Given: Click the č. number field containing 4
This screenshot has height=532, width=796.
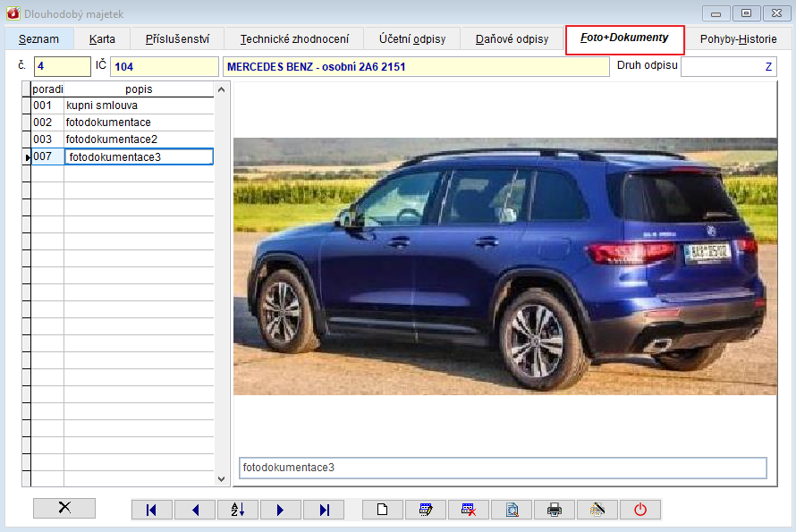Looking at the screenshot, I should [x=62, y=66].
